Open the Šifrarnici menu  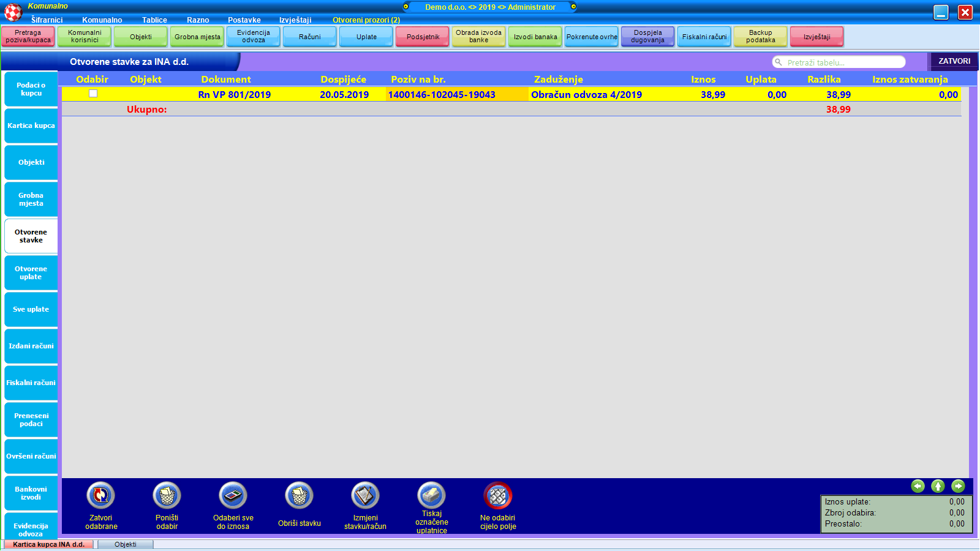coord(47,20)
